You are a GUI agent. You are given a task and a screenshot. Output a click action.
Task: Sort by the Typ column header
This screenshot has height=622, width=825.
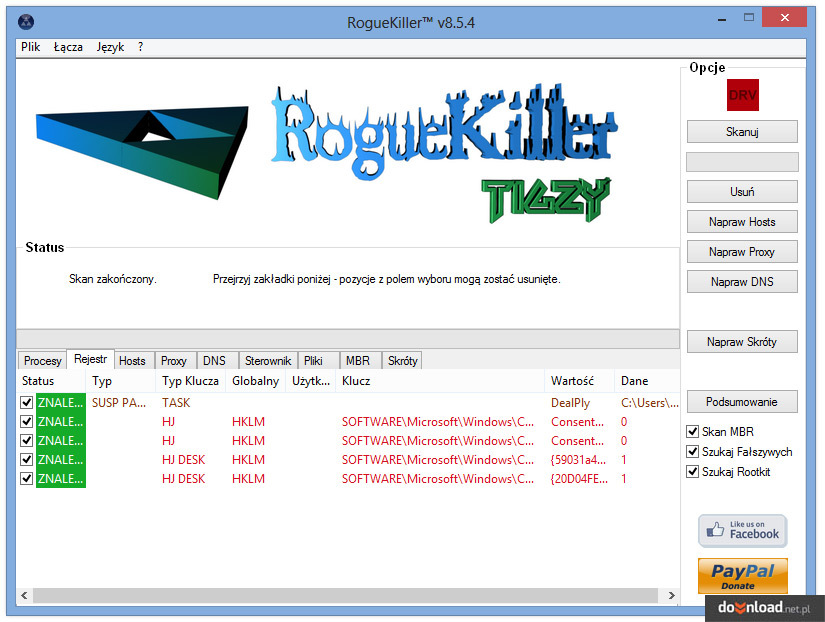(x=120, y=380)
